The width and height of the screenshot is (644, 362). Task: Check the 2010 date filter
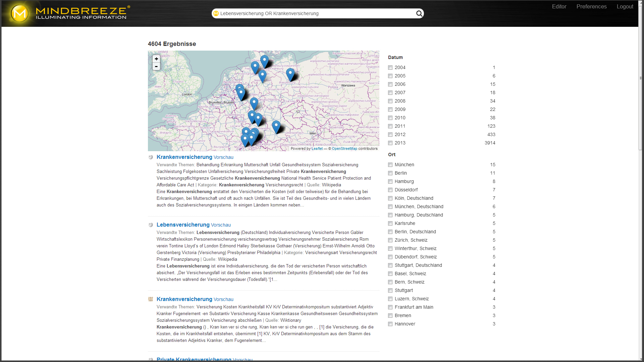pos(390,118)
